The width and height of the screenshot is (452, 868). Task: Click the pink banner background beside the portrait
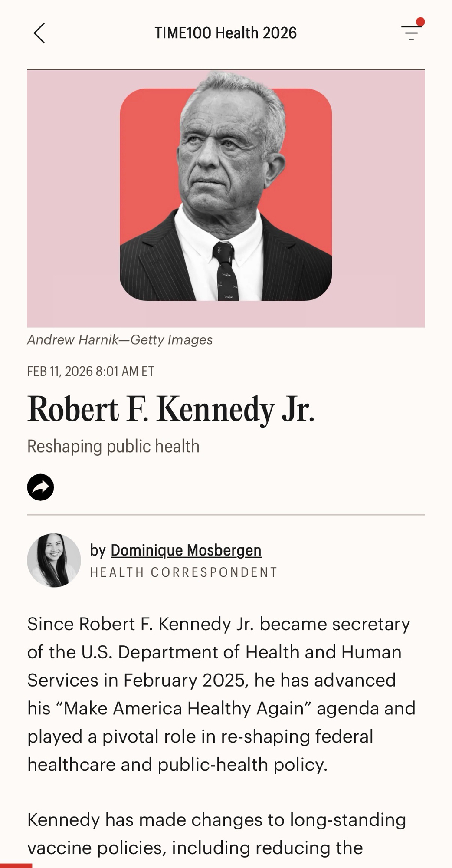coord(69,195)
